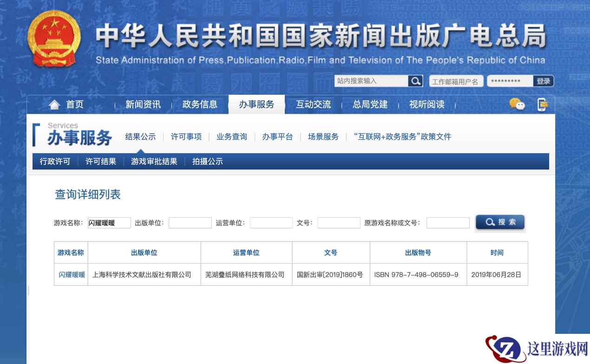Click the 出版物号 column header
The height and width of the screenshot is (364, 590).
pyautogui.click(x=418, y=253)
